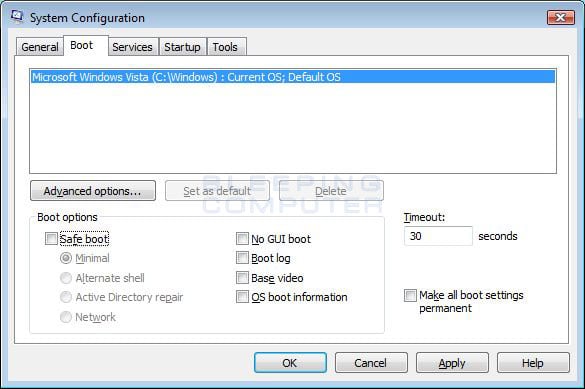Click the System Configuration title bar icon
The width and height of the screenshot is (585, 389).
(x=17, y=16)
